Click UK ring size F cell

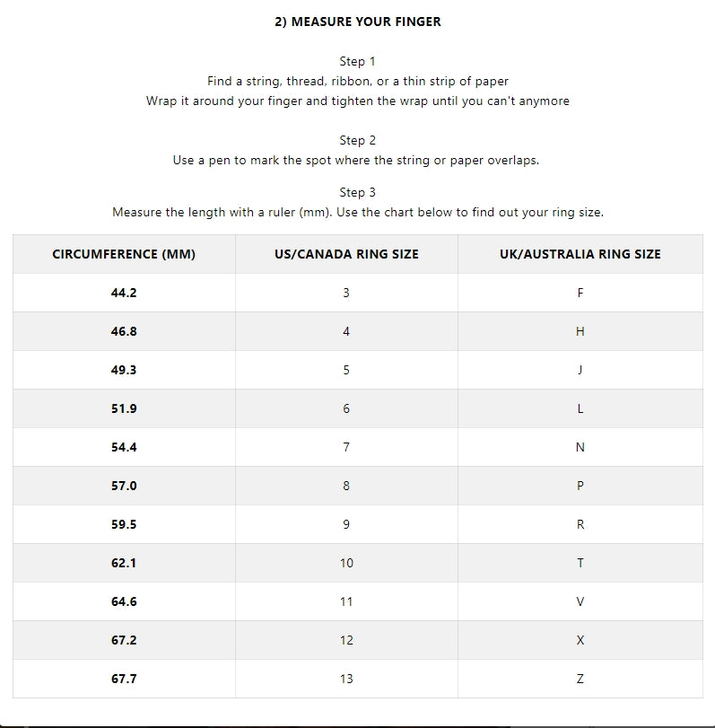point(580,293)
